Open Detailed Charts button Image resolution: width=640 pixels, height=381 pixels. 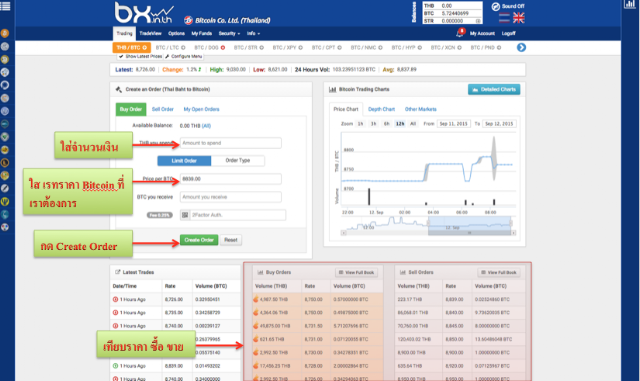[x=494, y=89]
